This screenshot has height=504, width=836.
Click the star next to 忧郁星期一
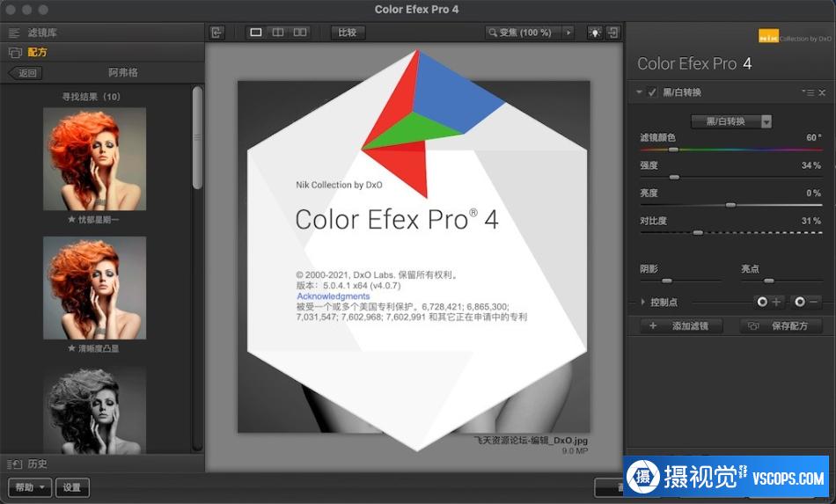(x=71, y=220)
